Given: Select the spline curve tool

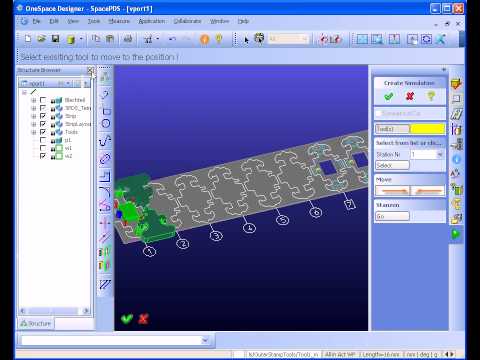Looking at the screenshot, I should tap(105, 141).
